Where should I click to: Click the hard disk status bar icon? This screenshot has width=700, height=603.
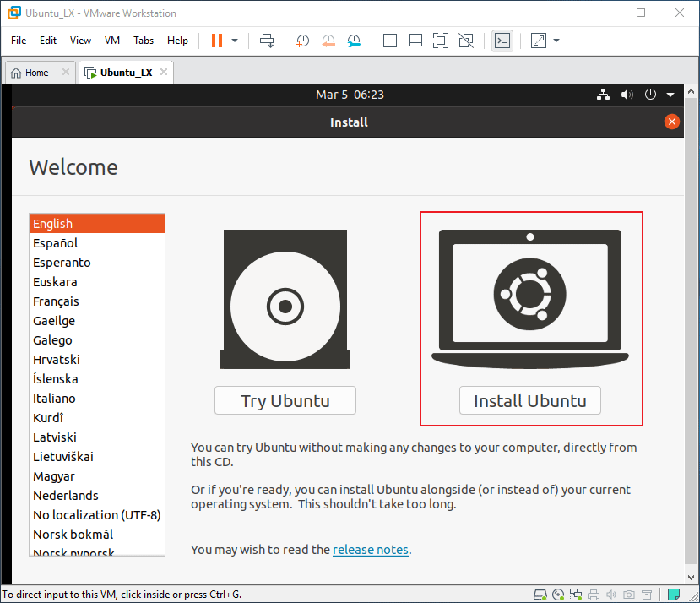click(x=540, y=595)
